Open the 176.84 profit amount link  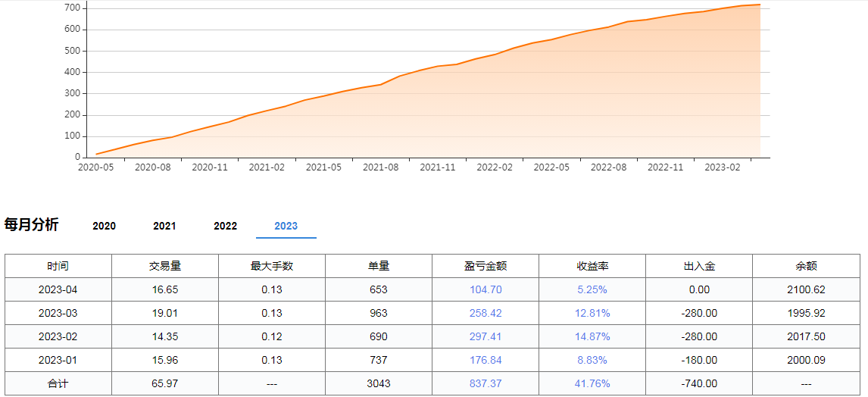[486, 361]
